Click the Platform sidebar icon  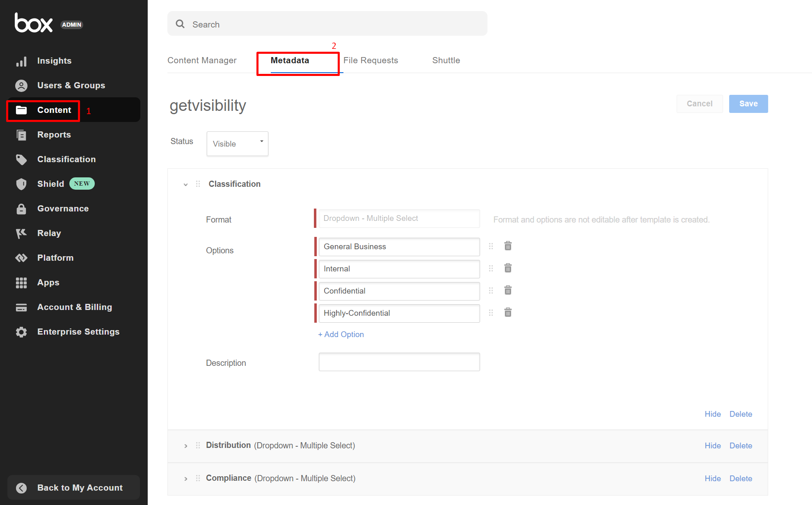[21, 258]
